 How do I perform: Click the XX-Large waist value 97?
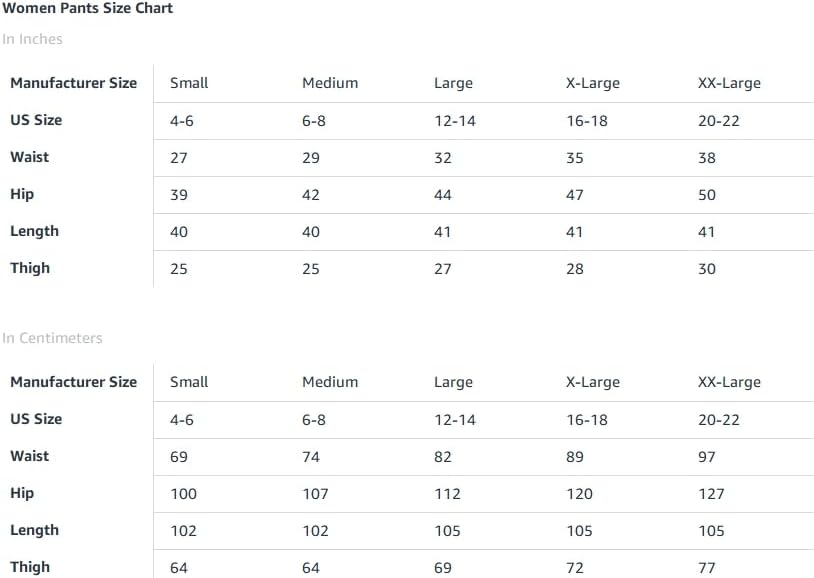click(707, 457)
